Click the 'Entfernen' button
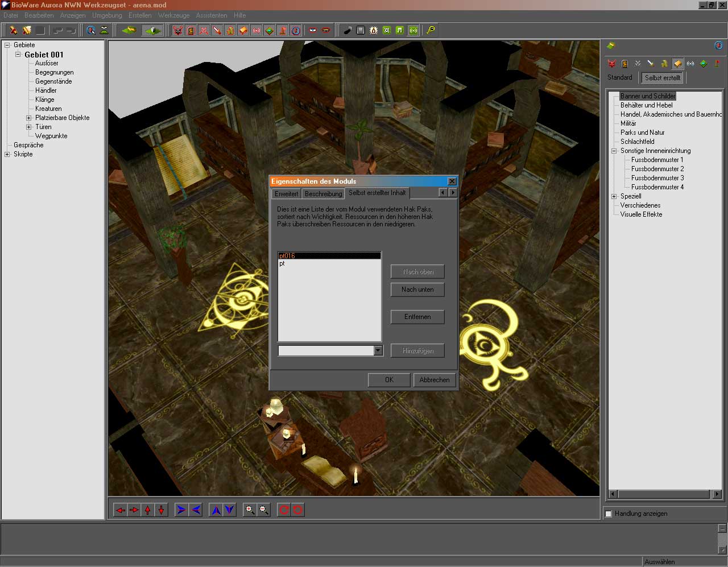Viewport: 728px width, 567px height. coord(417,317)
